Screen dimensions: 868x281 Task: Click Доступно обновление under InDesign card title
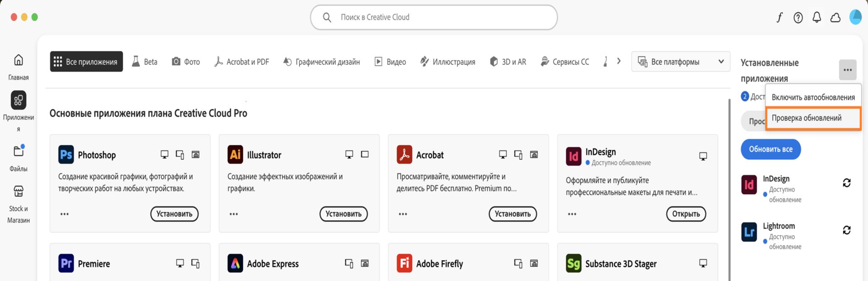[621, 163]
